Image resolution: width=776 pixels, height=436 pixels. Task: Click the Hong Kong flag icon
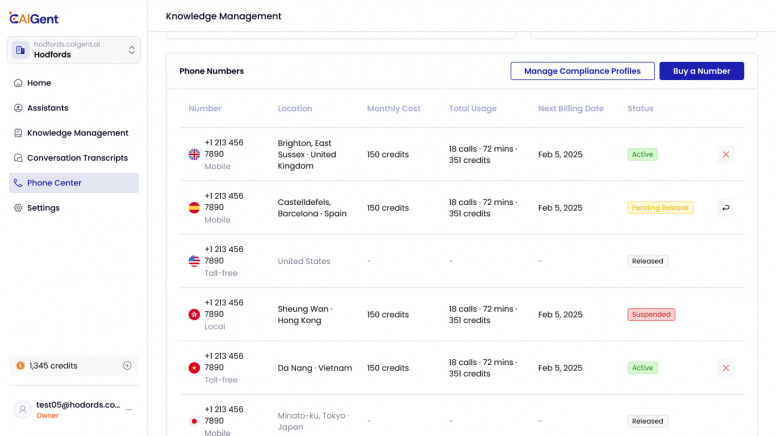(x=194, y=314)
